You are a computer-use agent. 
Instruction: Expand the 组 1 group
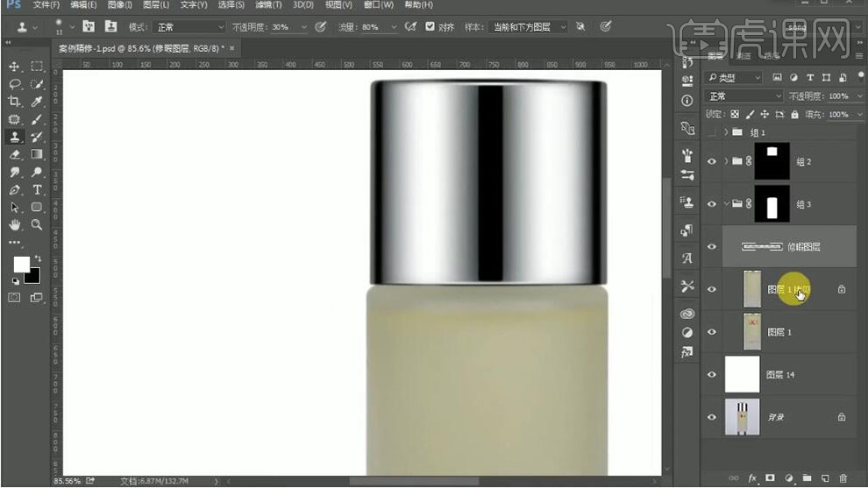pos(726,132)
